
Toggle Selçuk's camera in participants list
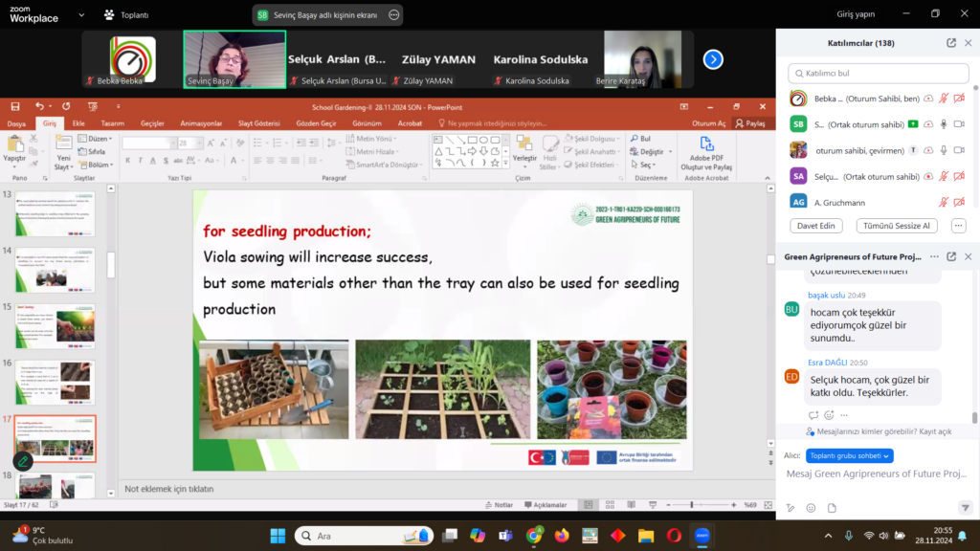(x=959, y=176)
